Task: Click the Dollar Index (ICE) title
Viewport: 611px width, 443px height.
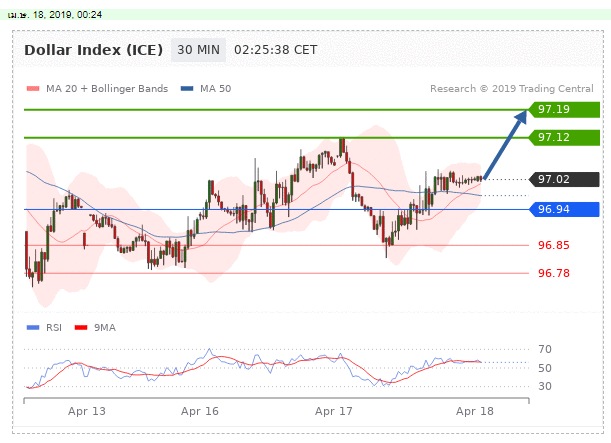Action: (94, 50)
